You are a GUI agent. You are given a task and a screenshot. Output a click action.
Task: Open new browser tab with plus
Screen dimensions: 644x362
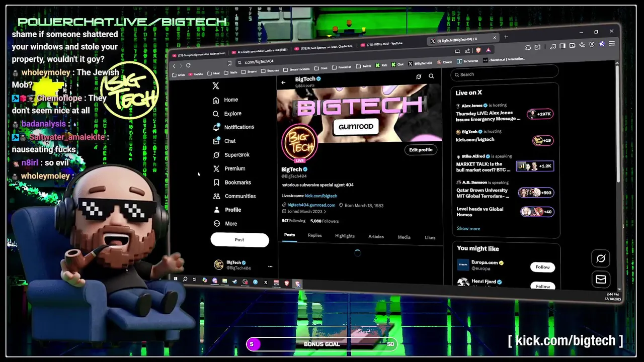[506, 37]
